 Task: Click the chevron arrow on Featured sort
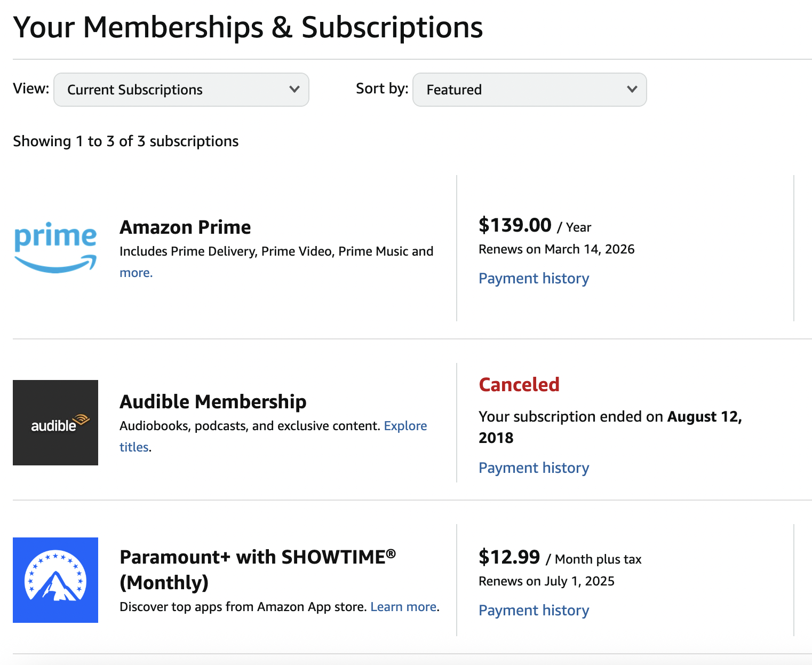[632, 89]
